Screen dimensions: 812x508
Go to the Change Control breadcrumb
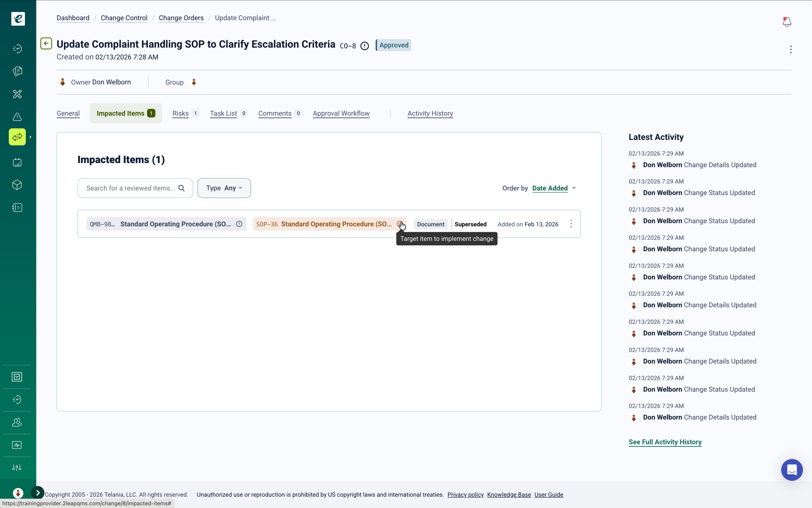(124, 18)
